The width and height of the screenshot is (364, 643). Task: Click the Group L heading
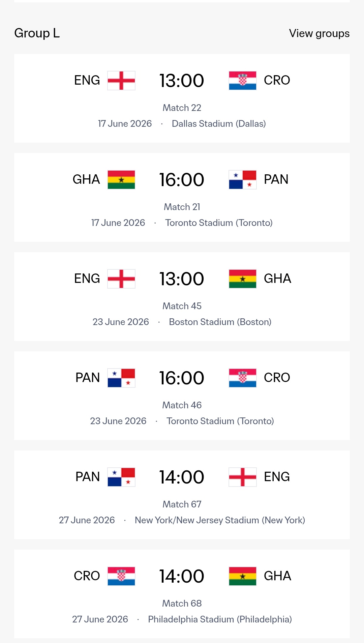pos(37,33)
